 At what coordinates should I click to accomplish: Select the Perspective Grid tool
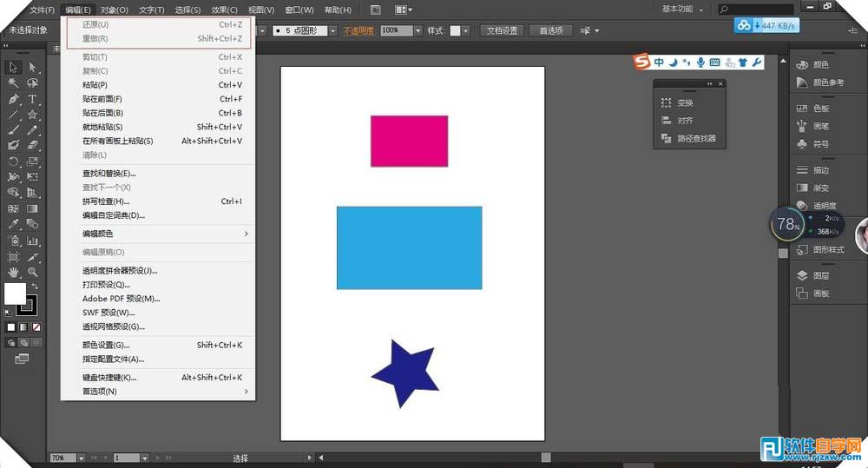click(33, 193)
